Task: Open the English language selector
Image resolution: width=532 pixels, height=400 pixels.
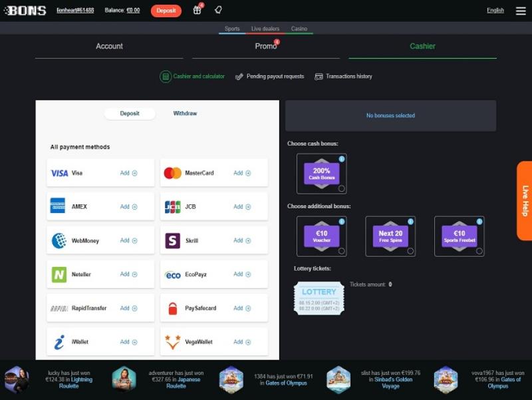Action: pyautogui.click(x=495, y=10)
